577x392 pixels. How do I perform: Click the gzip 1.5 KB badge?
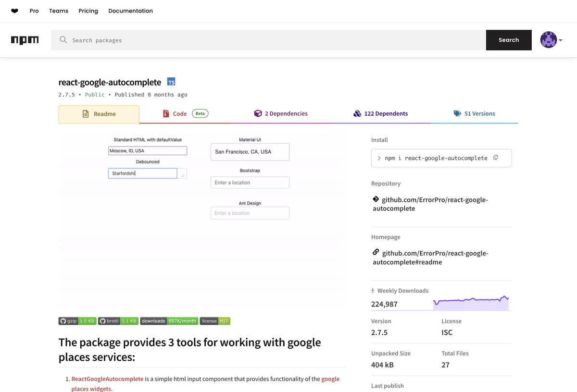click(77, 321)
